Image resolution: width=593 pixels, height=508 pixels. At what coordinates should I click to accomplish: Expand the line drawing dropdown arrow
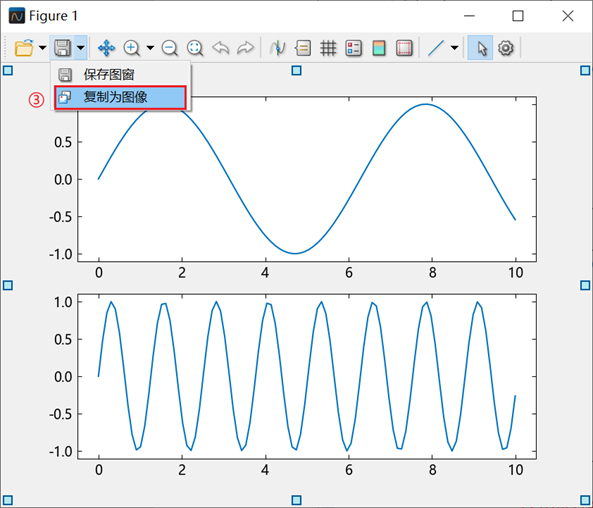point(455,48)
